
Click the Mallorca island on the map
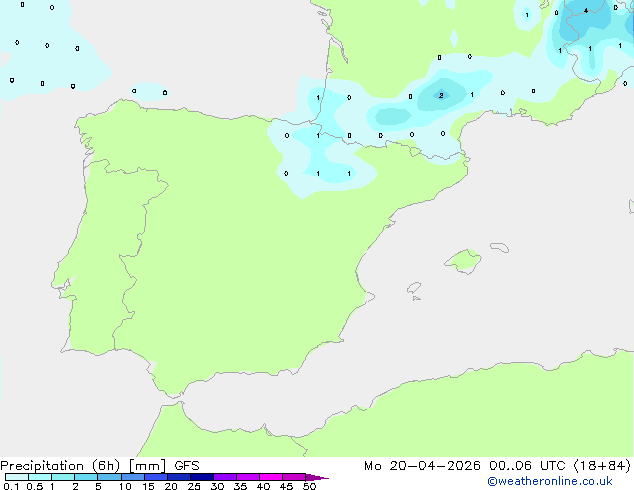click(x=463, y=261)
